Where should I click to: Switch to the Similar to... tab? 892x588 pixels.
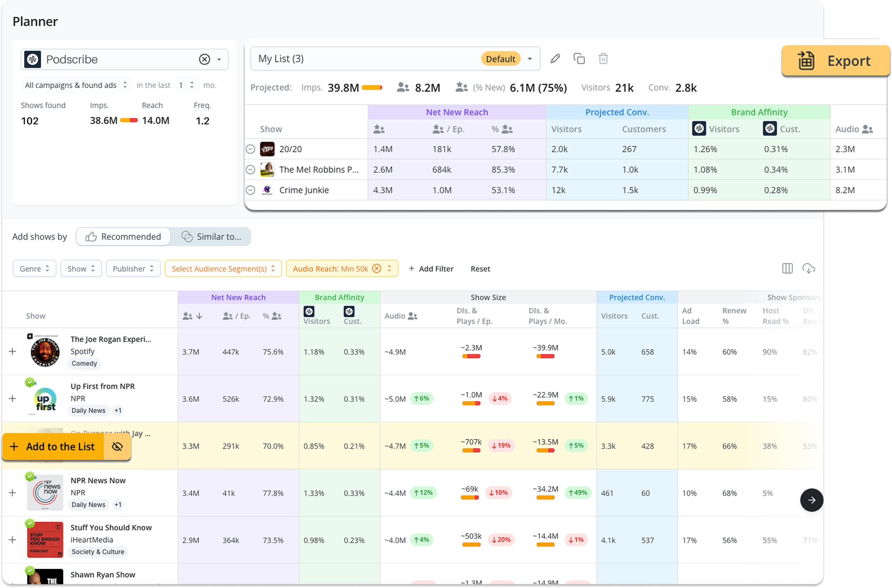[x=211, y=237]
